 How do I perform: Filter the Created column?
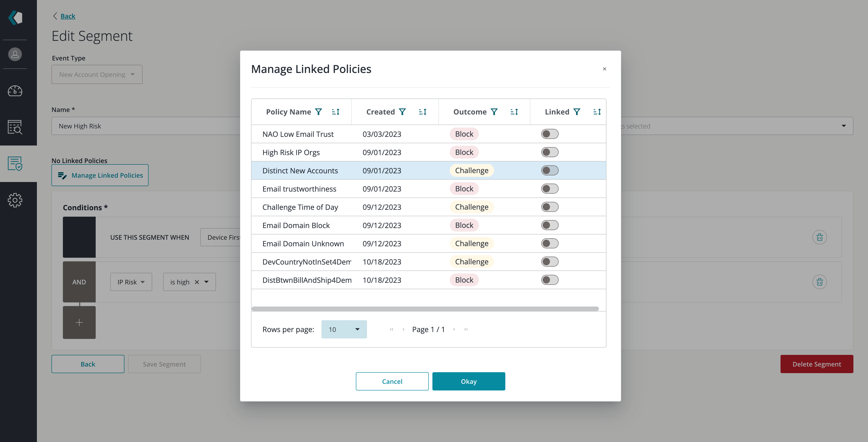coord(402,112)
